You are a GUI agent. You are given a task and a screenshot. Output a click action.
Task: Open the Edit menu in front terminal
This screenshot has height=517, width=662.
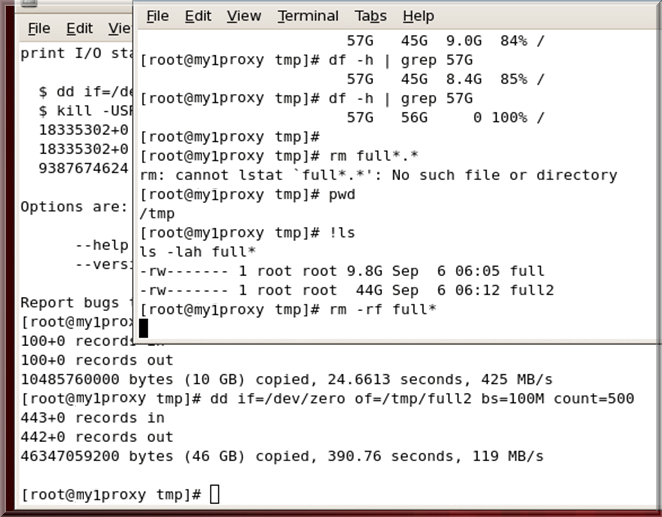198,16
